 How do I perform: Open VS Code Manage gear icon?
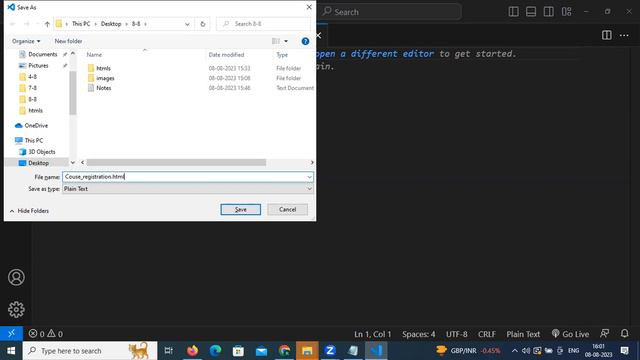[16, 309]
